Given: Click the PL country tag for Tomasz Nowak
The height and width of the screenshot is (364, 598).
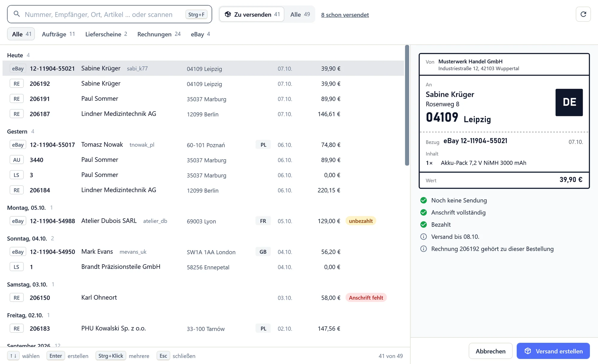Looking at the screenshot, I should pyautogui.click(x=263, y=145).
